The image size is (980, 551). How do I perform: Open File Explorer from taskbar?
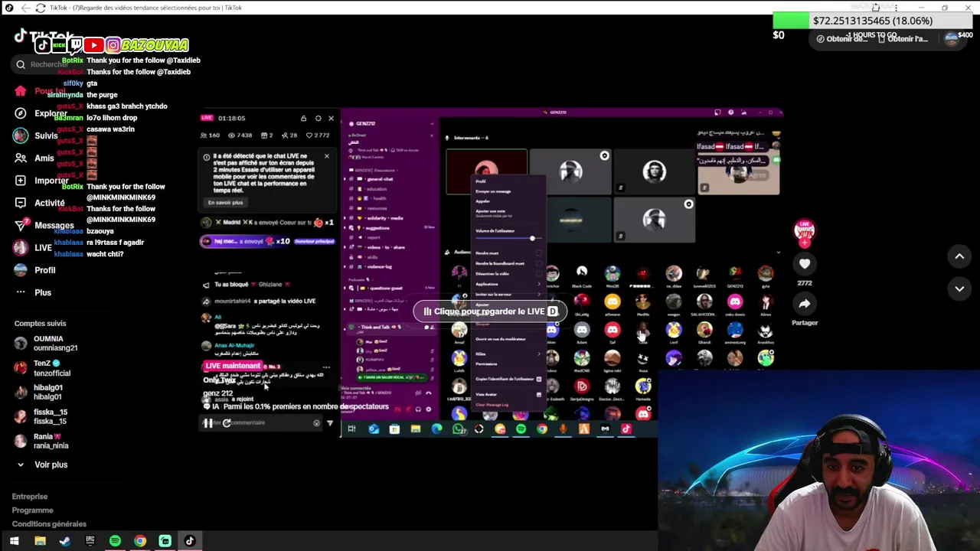click(x=40, y=541)
